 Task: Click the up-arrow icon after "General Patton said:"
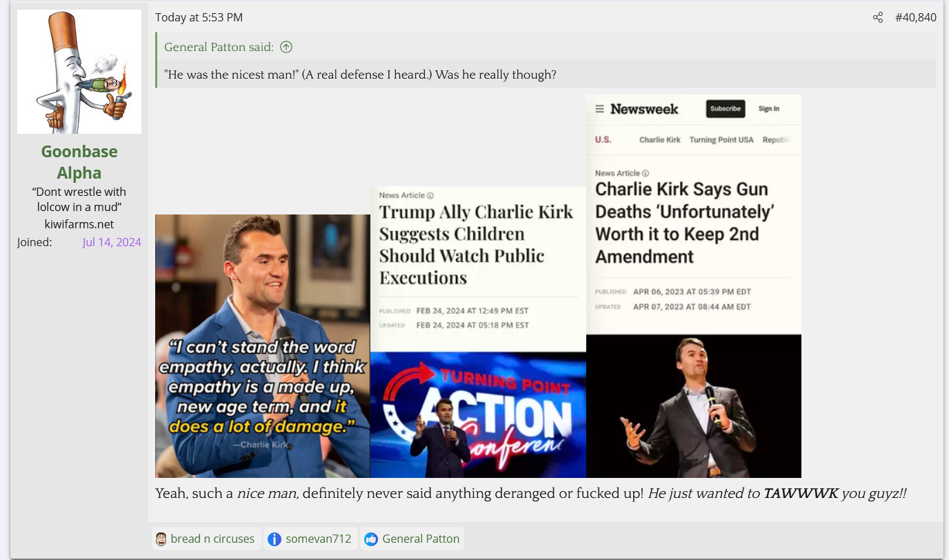click(x=286, y=47)
